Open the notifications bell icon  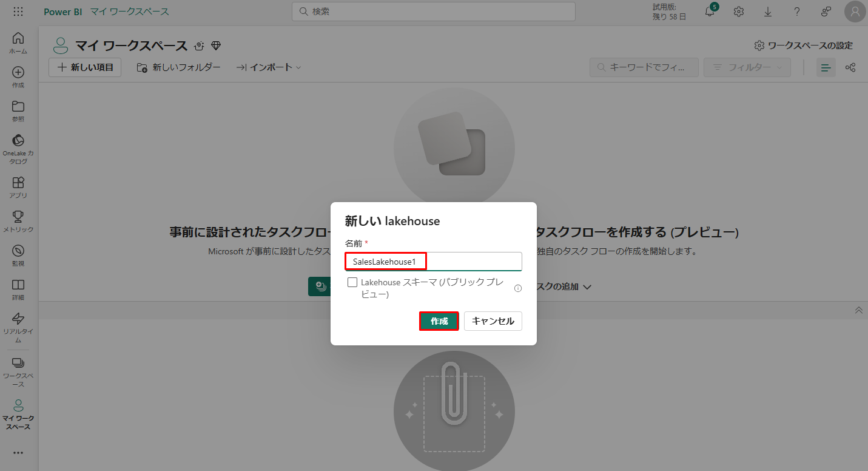click(x=709, y=12)
